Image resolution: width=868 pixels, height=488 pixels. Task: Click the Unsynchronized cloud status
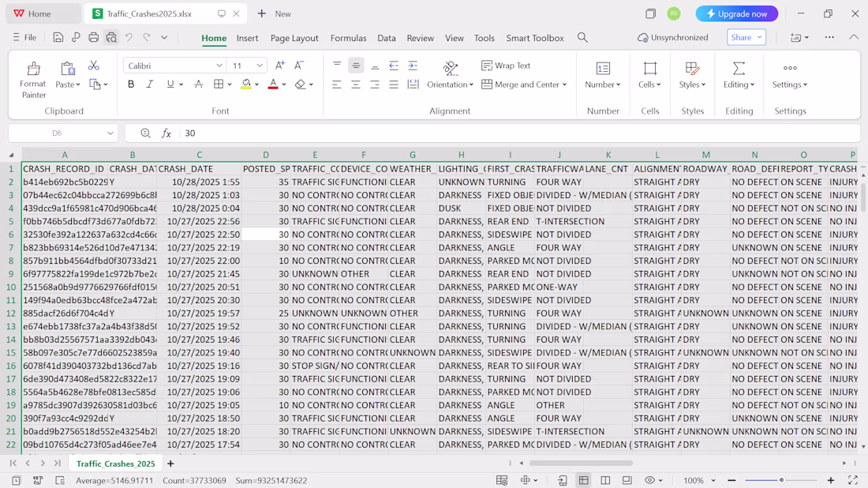pos(672,37)
